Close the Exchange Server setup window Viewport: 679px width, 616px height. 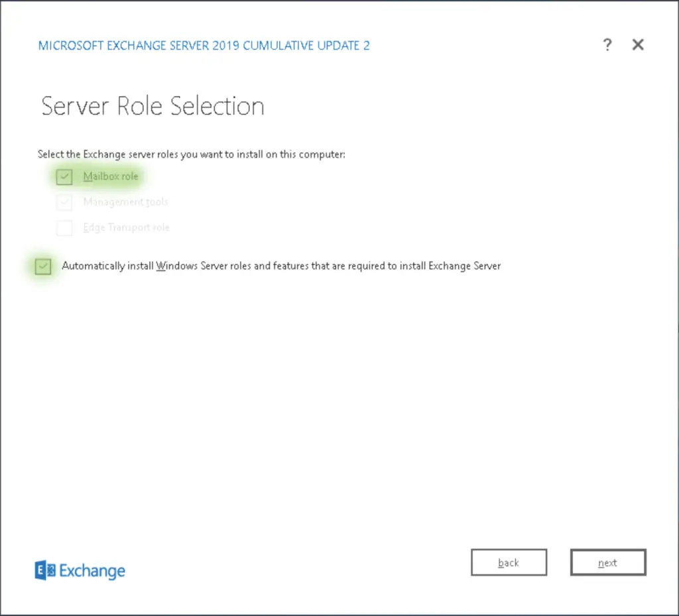(x=638, y=44)
